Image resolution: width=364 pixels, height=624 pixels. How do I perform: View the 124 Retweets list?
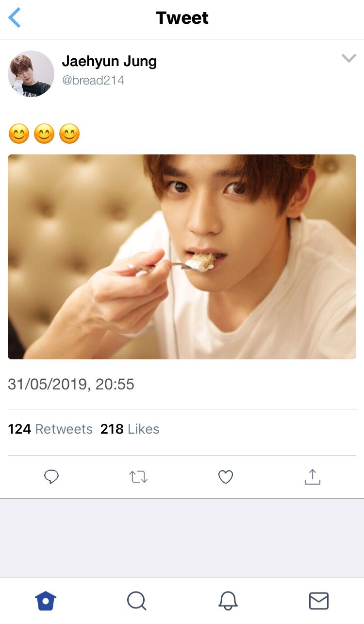click(50, 429)
